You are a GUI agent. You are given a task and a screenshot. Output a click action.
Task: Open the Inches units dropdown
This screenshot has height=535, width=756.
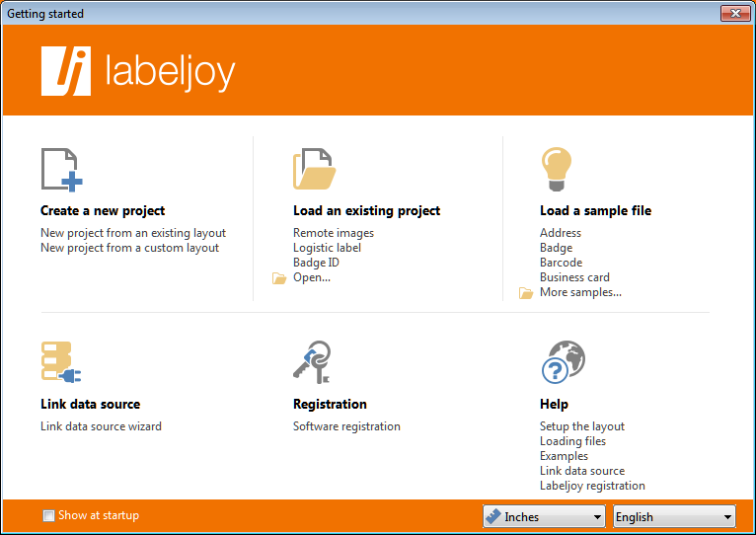click(545, 516)
